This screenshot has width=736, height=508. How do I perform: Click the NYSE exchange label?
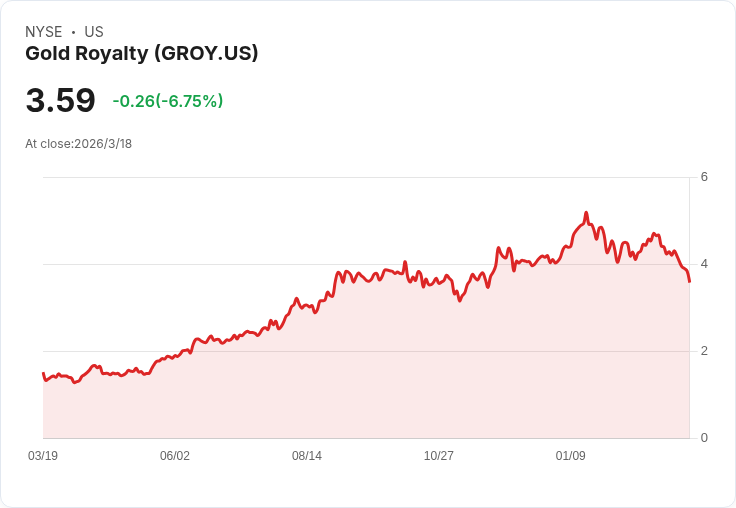[x=44, y=32]
